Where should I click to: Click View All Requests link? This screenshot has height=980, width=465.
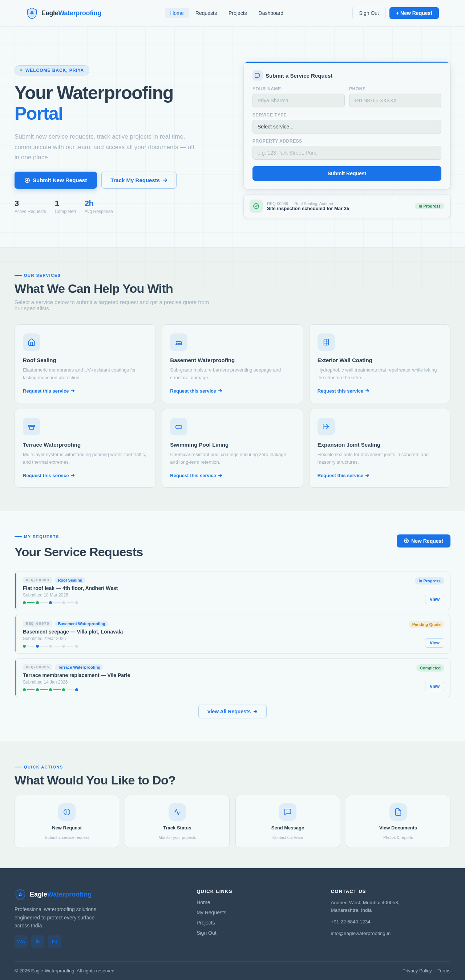click(x=232, y=712)
